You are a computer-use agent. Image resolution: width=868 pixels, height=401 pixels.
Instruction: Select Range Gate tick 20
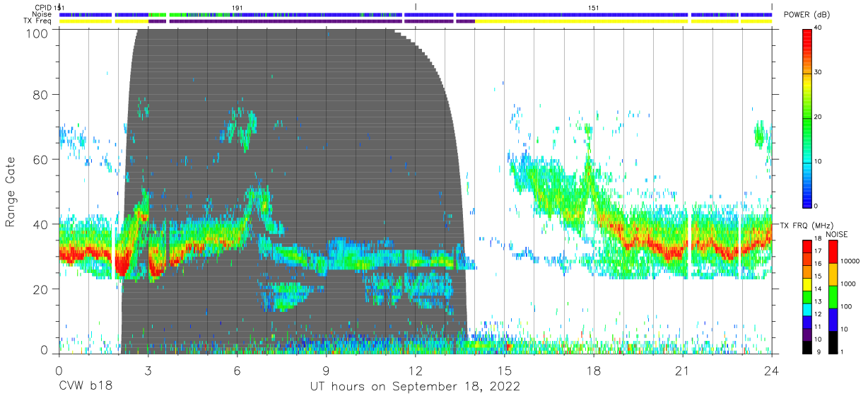(x=41, y=289)
